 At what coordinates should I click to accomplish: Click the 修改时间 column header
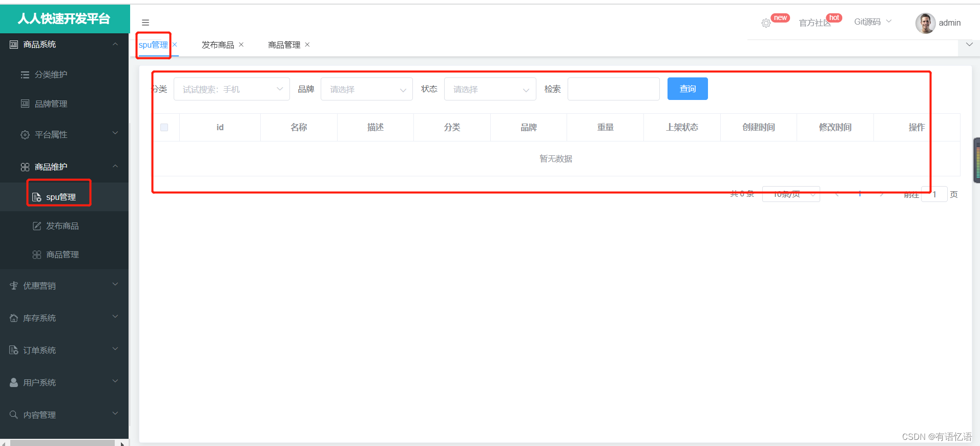835,127
